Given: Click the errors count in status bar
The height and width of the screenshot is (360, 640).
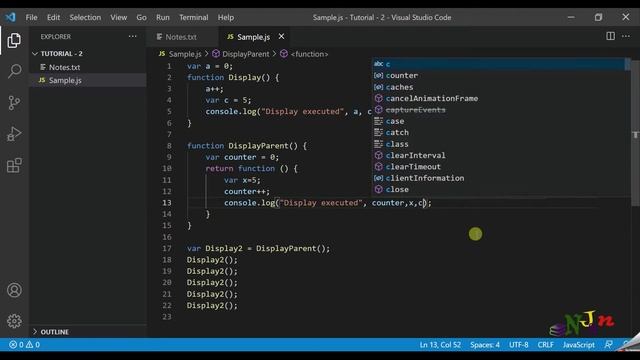Looking at the screenshot, I should pos(16,344).
